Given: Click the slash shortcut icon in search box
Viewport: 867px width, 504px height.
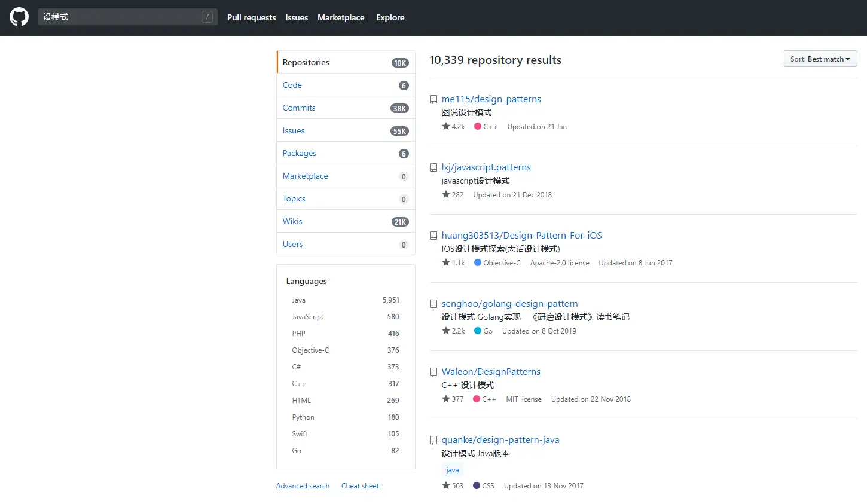Looking at the screenshot, I should [x=207, y=17].
